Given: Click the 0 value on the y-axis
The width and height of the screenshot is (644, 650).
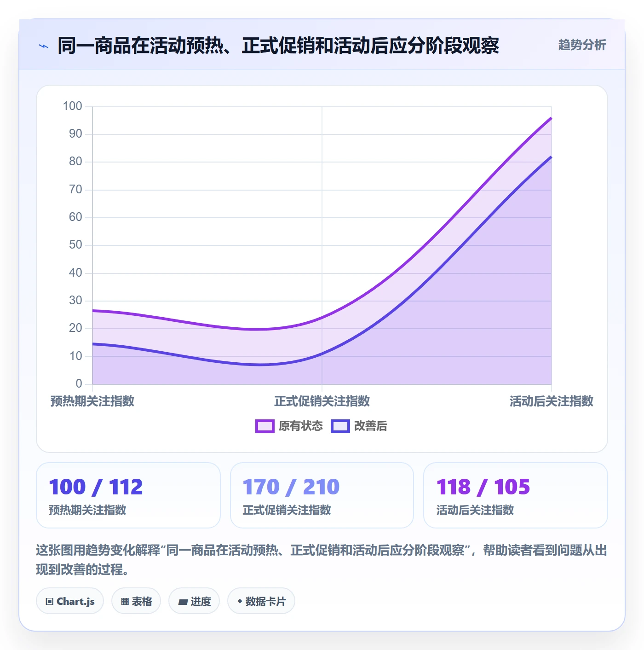Looking at the screenshot, I should [x=79, y=383].
